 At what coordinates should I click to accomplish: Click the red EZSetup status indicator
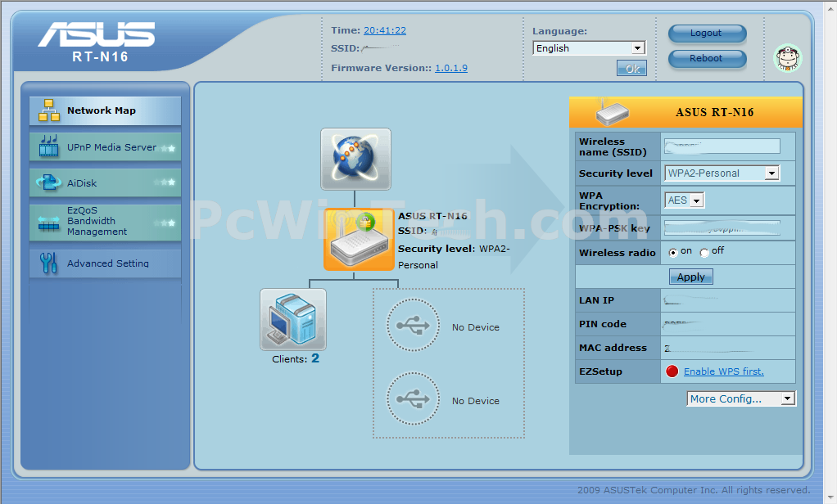[672, 371]
